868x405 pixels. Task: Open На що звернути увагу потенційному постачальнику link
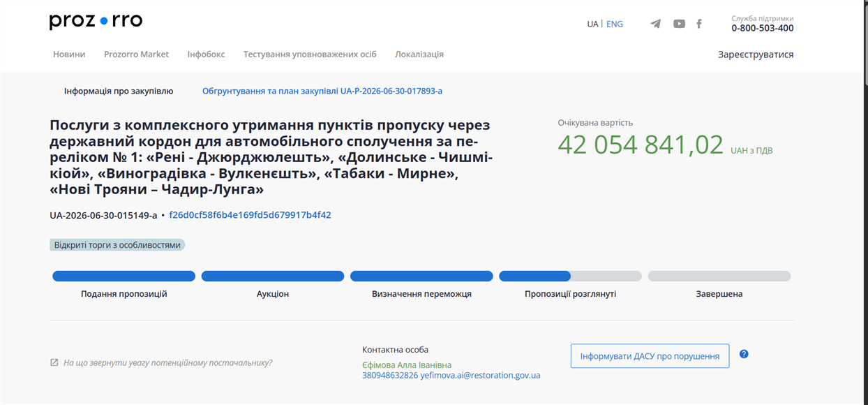(x=167, y=363)
